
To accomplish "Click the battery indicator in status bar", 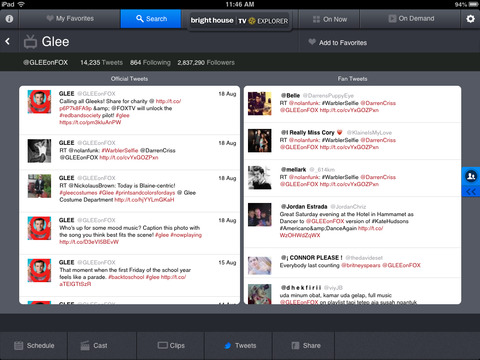I will [x=473, y=4].
